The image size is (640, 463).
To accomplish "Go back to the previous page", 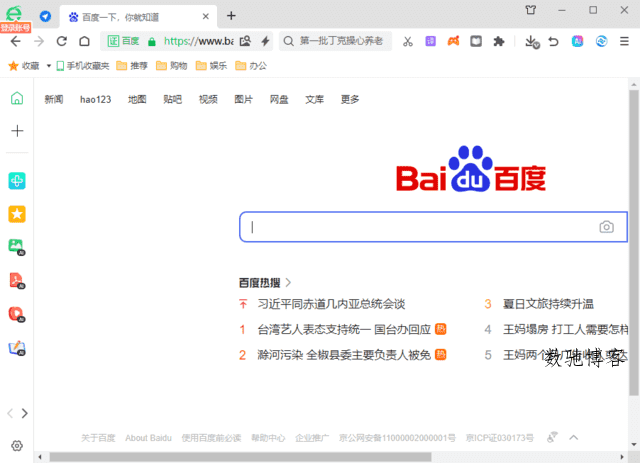I will click(x=16, y=41).
